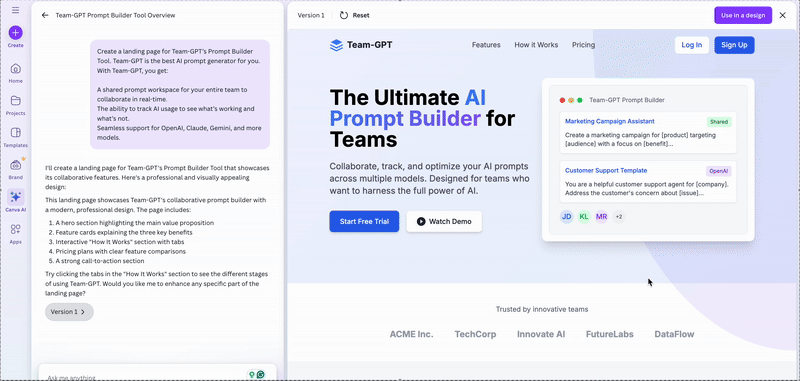This screenshot has height=381, width=800.
Task: Click the JD avatar circle
Action: pos(566,217)
